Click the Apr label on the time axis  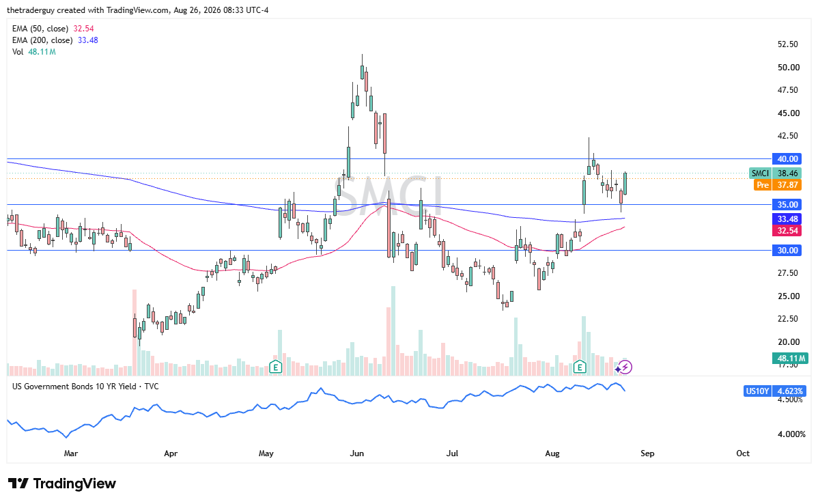pyautogui.click(x=171, y=453)
